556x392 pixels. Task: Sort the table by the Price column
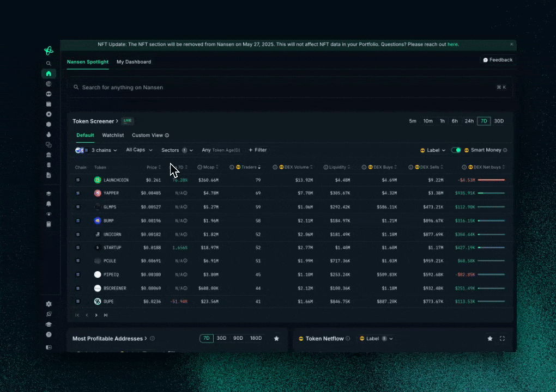click(x=154, y=167)
